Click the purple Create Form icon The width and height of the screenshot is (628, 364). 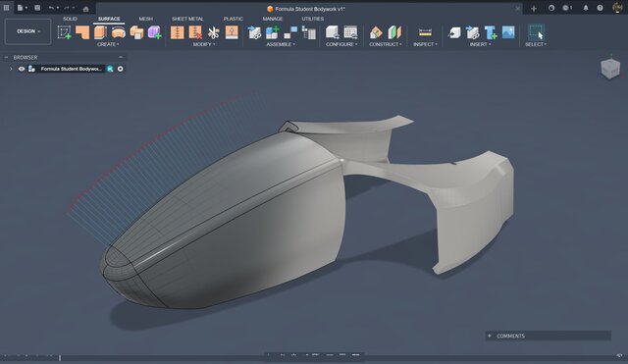[x=155, y=32]
